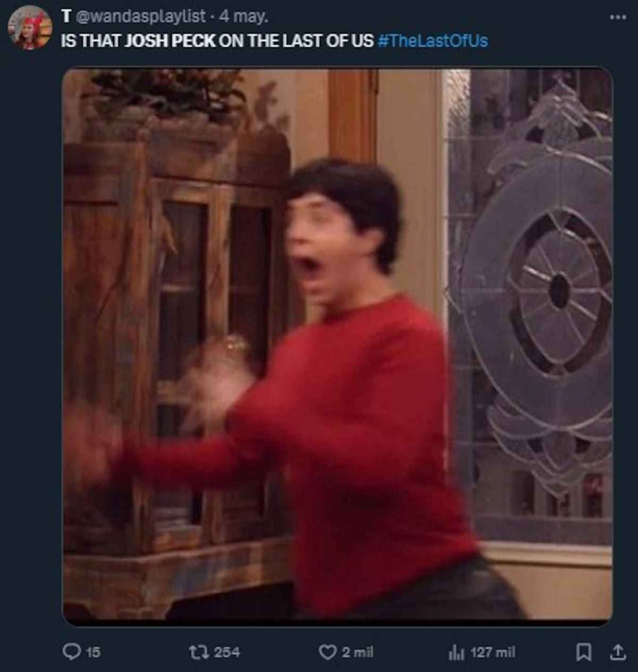Screen dimensions: 638x672
Task: Bookmark this tweet
Action: [x=584, y=652]
